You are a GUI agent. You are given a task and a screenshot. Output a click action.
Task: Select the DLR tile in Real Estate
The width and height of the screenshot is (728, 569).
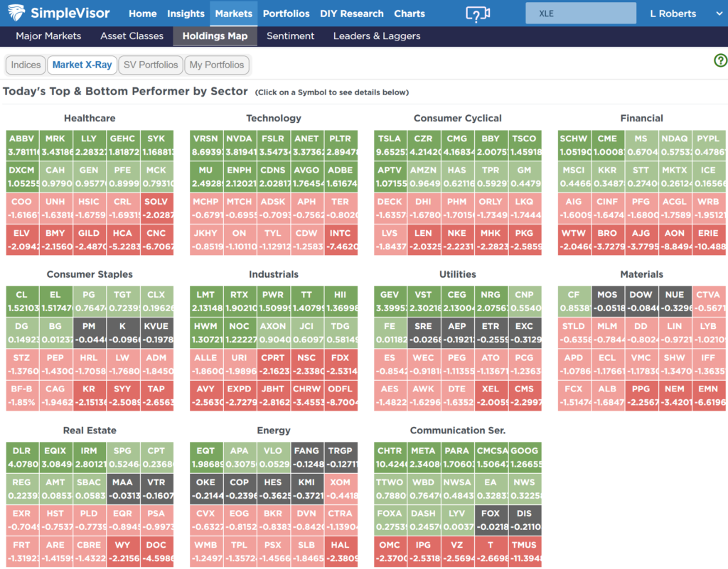coord(22,457)
